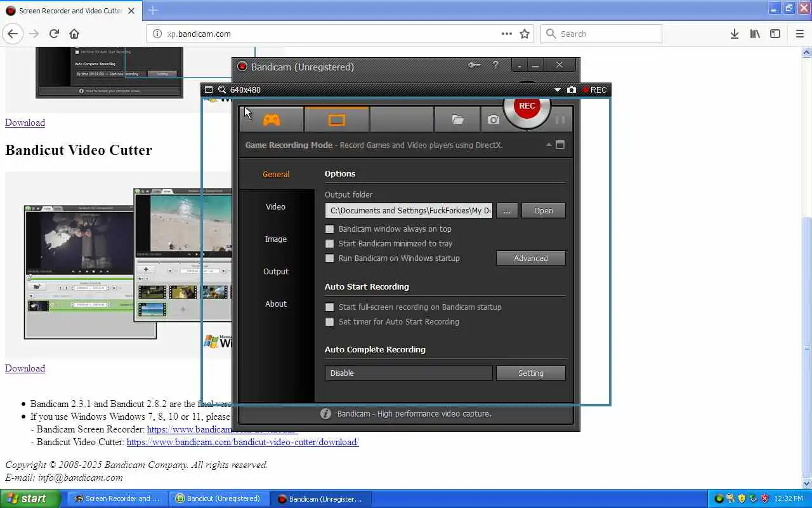
Task: Click the magnifier icon next to 640x480
Action: click(x=222, y=90)
